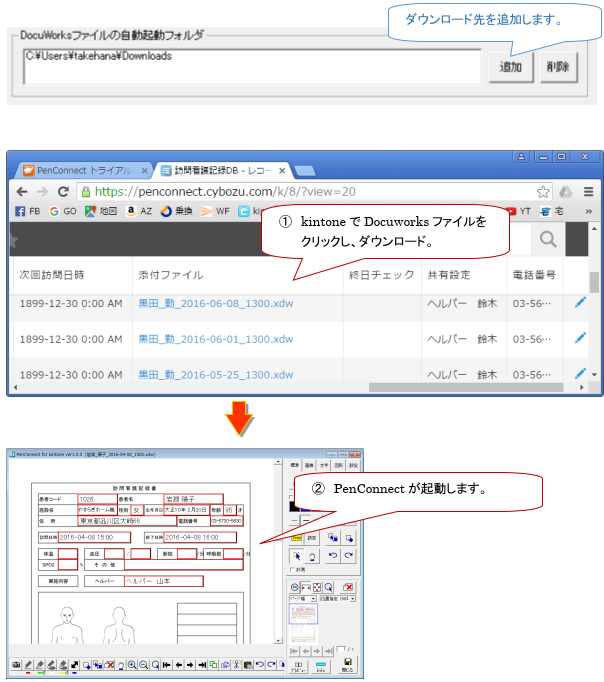Image resolution: width=604 pixels, height=682 pixels.
Task: Expand the bookmarks overflow chevron
Action: pos(589,211)
